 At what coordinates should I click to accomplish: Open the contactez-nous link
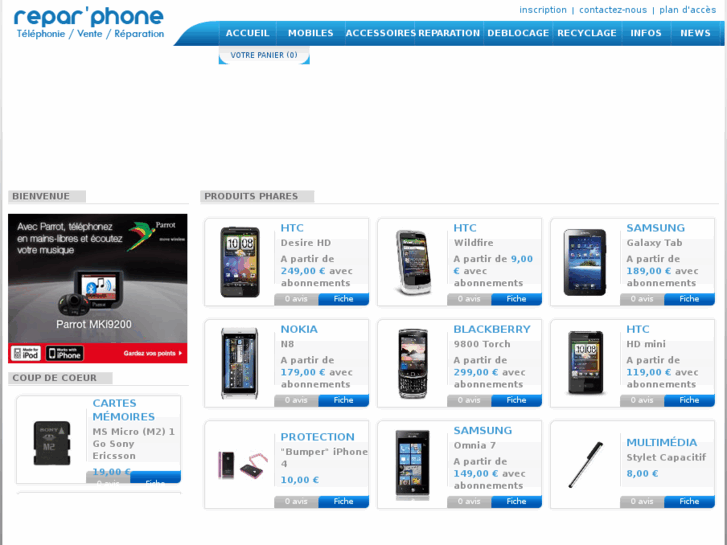point(612,10)
